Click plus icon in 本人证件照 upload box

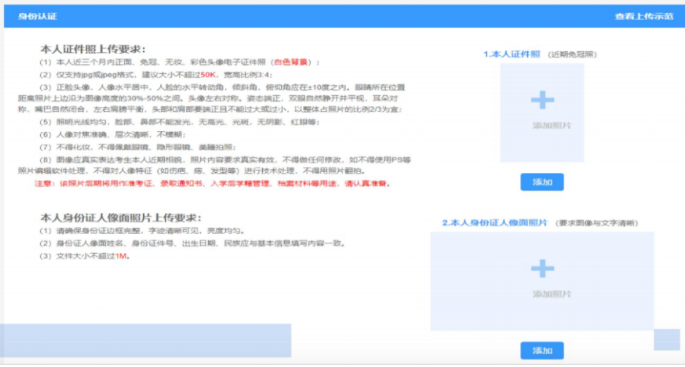tap(542, 100)
